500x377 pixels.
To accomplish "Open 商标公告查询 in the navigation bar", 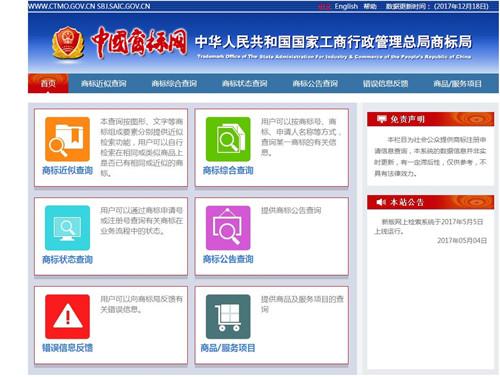I will tap(315, 83).
